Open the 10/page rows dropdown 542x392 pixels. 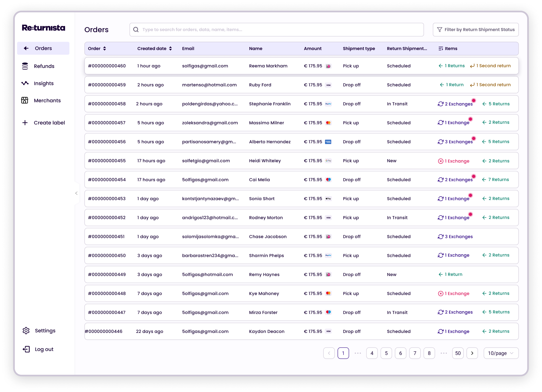501,353
